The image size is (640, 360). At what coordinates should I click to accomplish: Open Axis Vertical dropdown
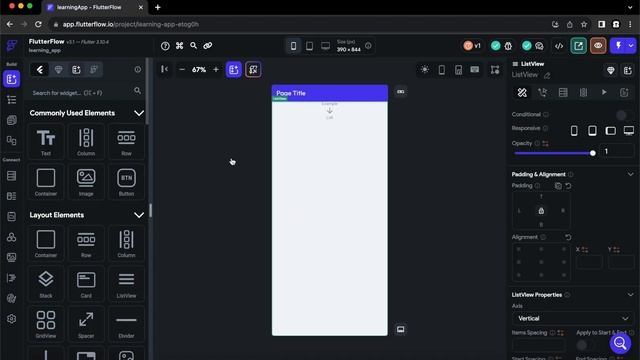(x=573, y=318)
